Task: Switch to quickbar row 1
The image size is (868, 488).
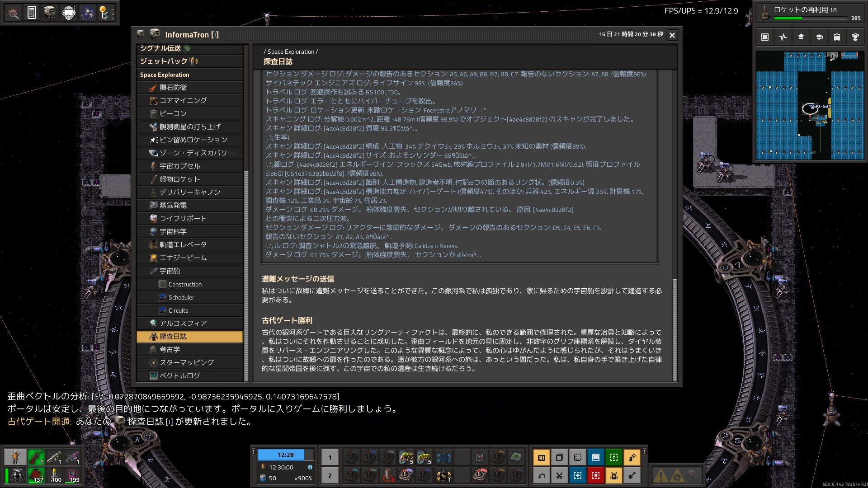Action: pos(330,457)
